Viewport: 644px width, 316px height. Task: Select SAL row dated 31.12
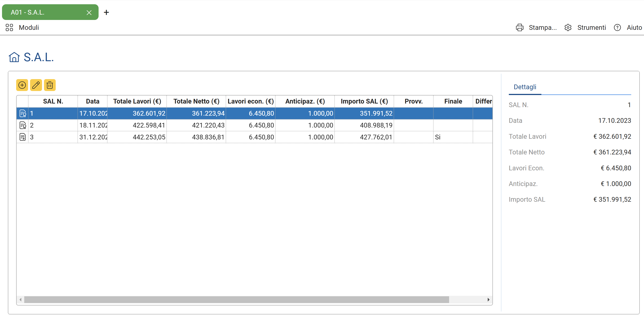(93, 137)
